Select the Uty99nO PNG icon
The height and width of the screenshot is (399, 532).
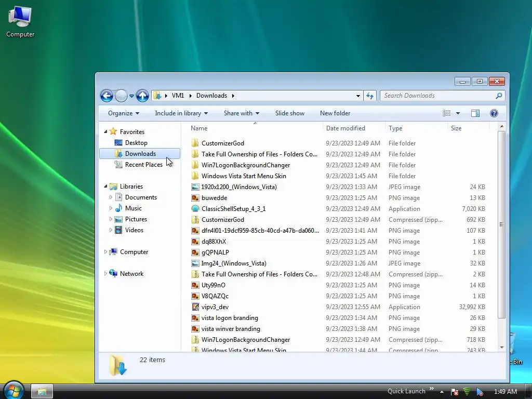195,285
